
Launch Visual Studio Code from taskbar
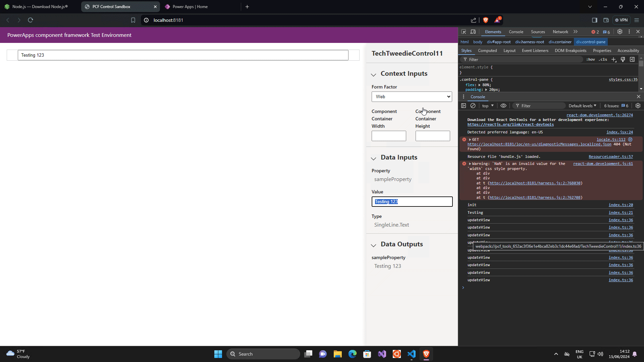point(412,354)
